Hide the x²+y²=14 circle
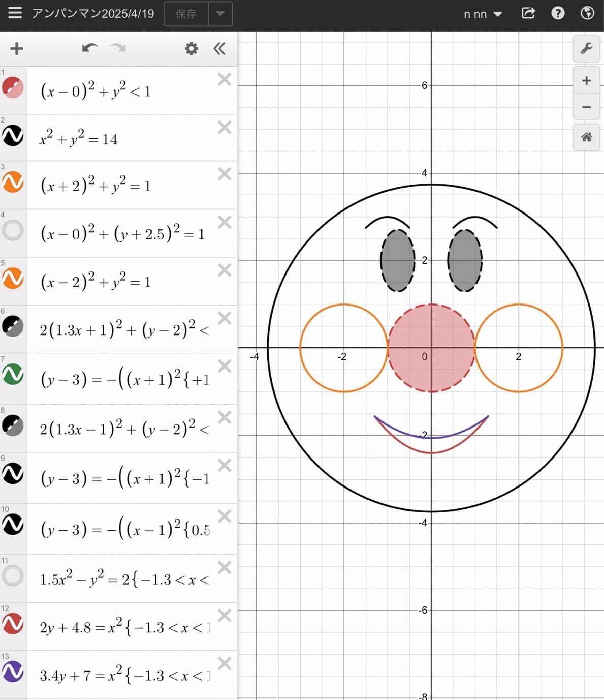The height and width of the screenshot is (700, 604). pyautogui.click(x=13, y=136)
